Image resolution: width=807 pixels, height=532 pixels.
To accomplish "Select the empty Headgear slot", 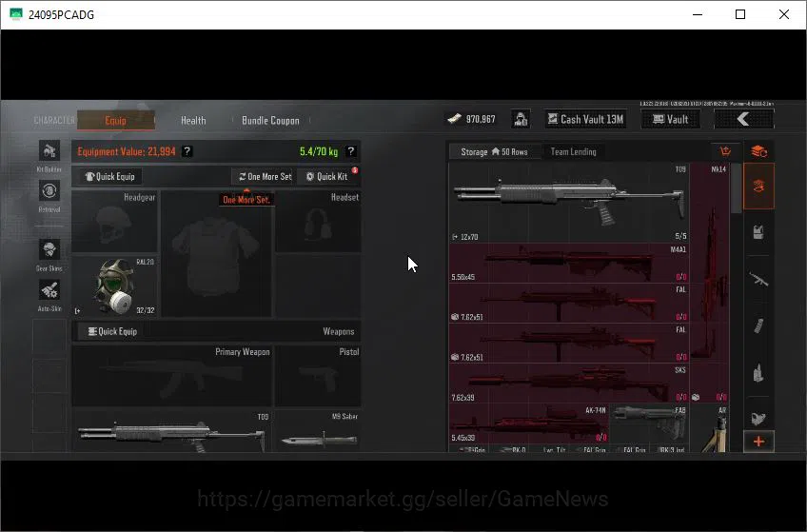I will pos(114,222).
